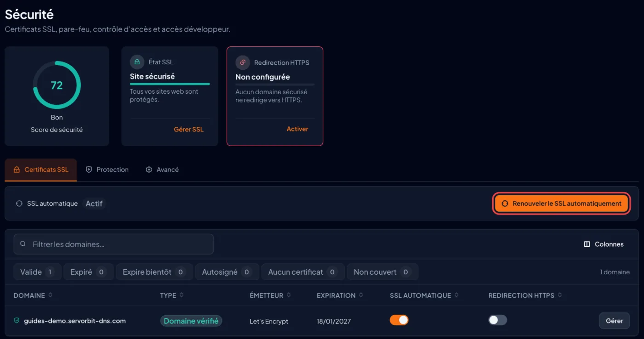Viewport: 644px width, 339px height.
Task: Click the refresh icon beside SSL automatique
Action: 19,203
